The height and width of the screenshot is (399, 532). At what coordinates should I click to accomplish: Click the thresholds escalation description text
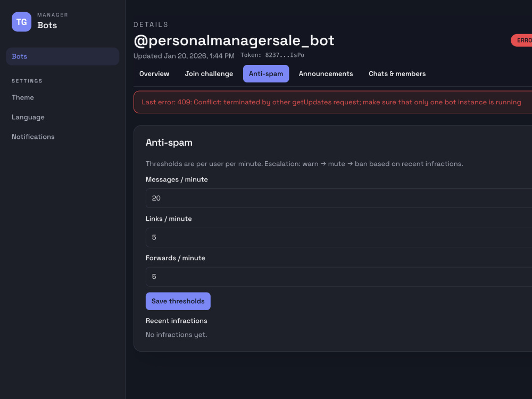[x=304, y=163]
